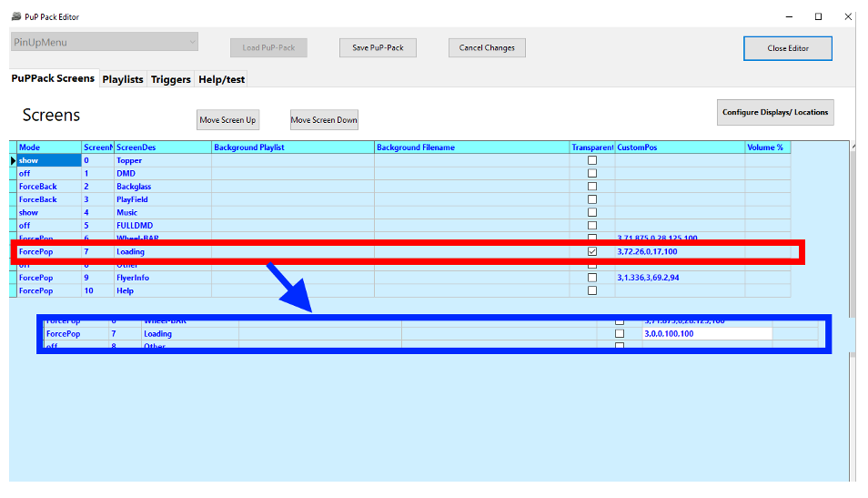The height and width of the screenshot is (498, 868).
Task: Click Cancel Changes button
Action: point(487,48)
